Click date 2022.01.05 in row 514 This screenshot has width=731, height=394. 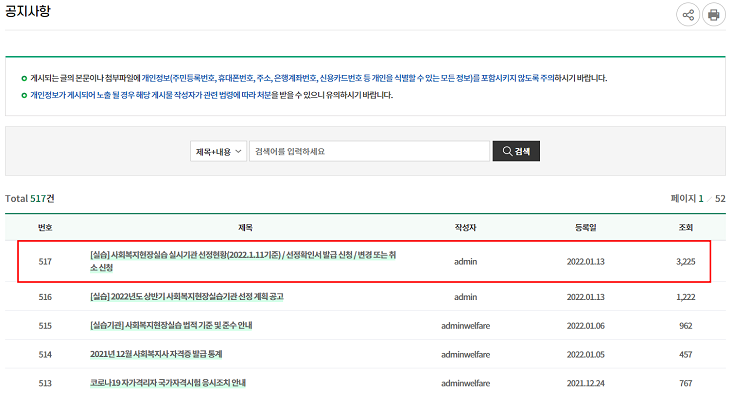[x=586, y=355]
